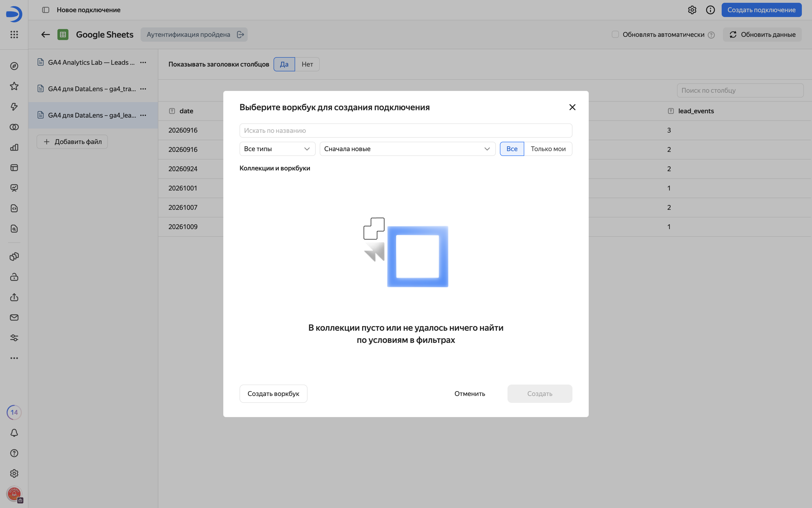Click the help icon beside auto update

pyautogui.click(x=711, y=35)
